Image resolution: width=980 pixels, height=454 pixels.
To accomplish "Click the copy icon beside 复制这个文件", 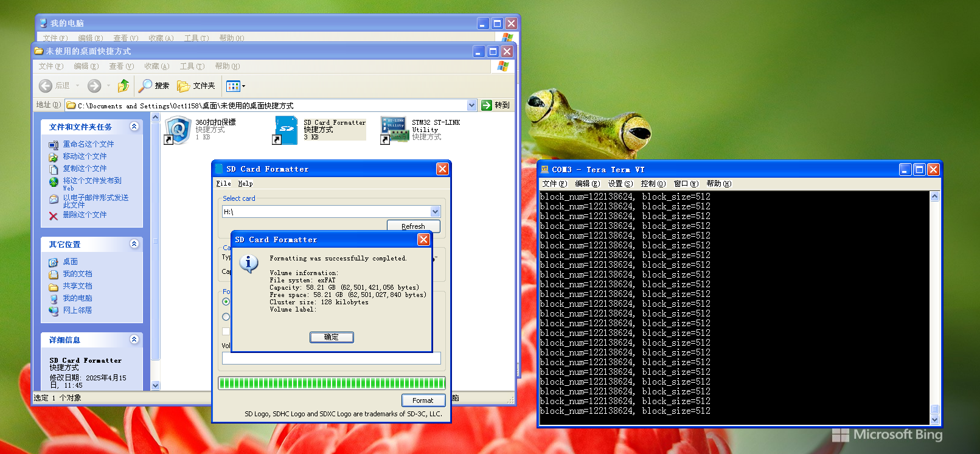I will pyautogui.click(x=54, y=169).
